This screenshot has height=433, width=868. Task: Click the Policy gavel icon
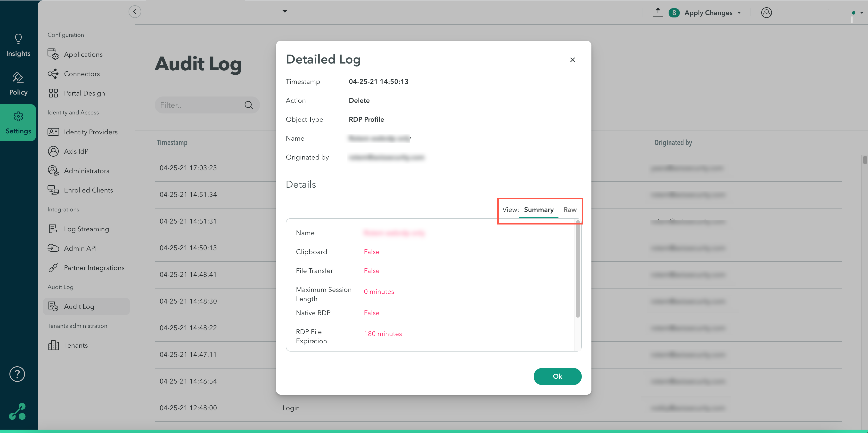coord(18,78)
